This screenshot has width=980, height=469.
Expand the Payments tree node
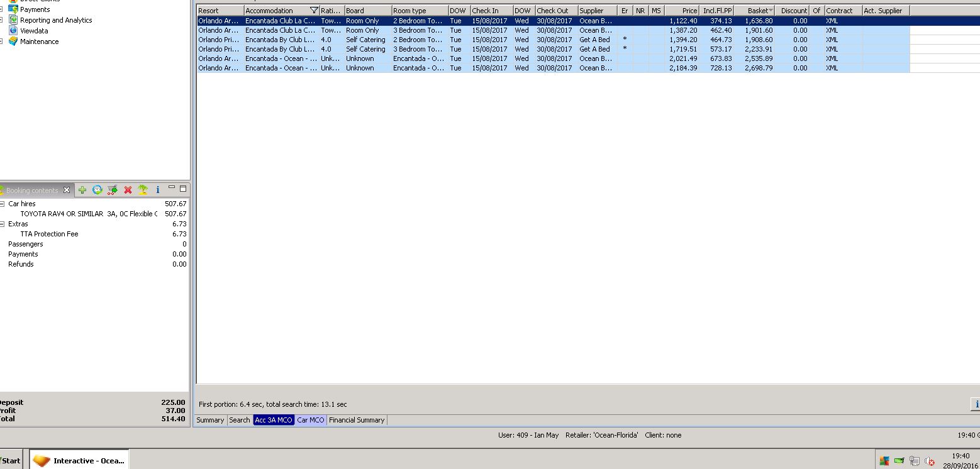pos(1,9)
